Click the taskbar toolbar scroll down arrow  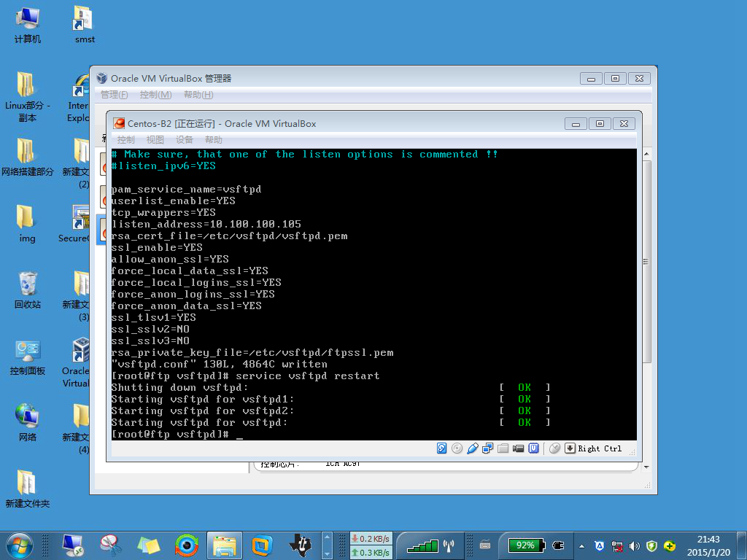point(327,554)
